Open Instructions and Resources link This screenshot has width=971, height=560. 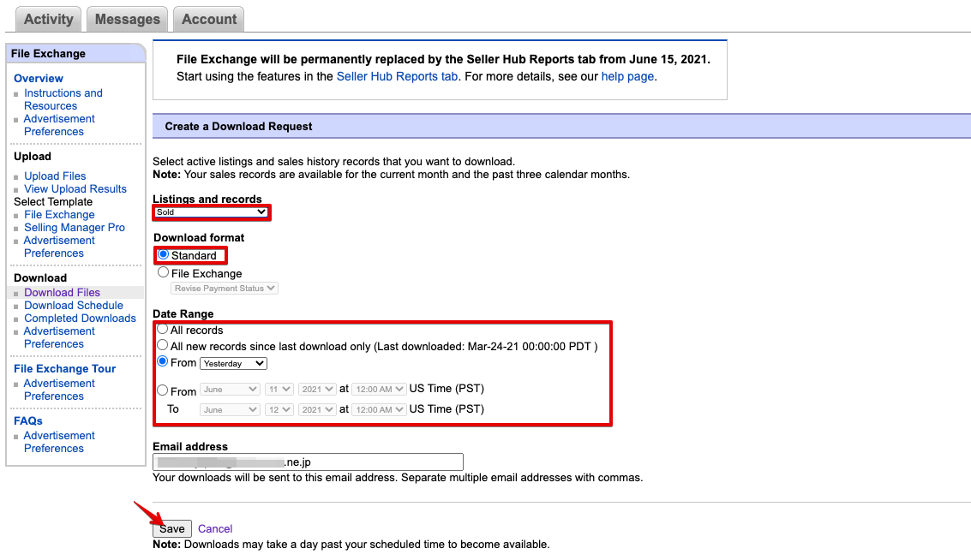63,99
